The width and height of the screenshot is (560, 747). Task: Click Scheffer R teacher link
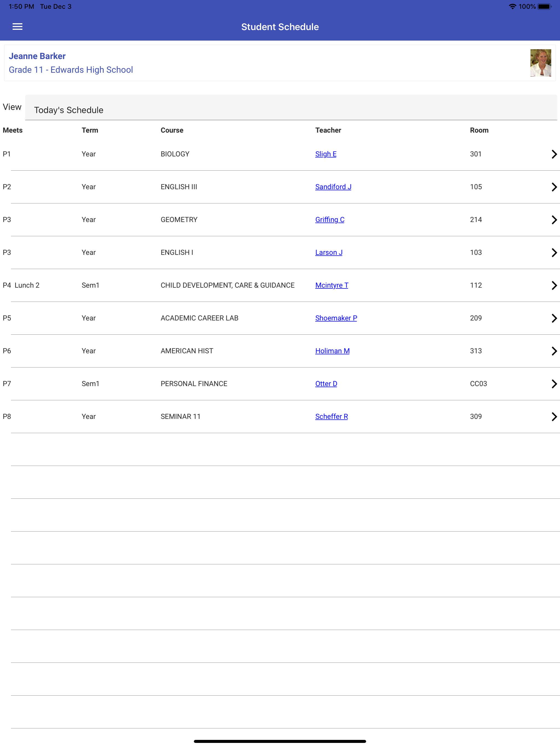(x=331, y=416)
